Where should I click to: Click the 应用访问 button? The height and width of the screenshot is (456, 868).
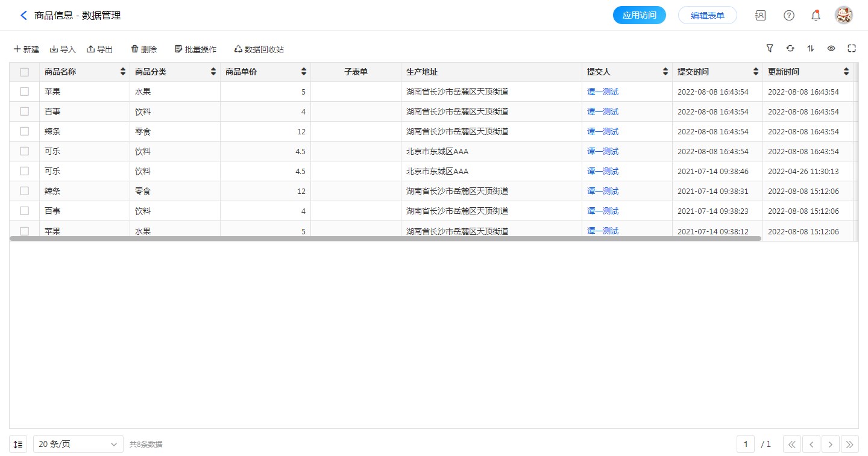click(639, 16)
